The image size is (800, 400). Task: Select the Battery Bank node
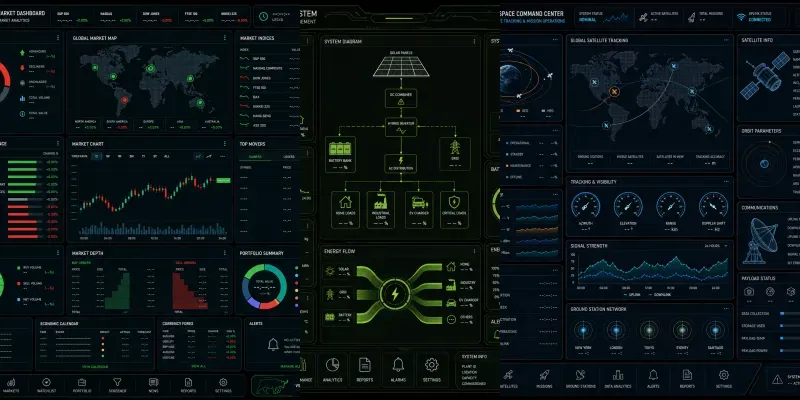(x=340, y=153)
